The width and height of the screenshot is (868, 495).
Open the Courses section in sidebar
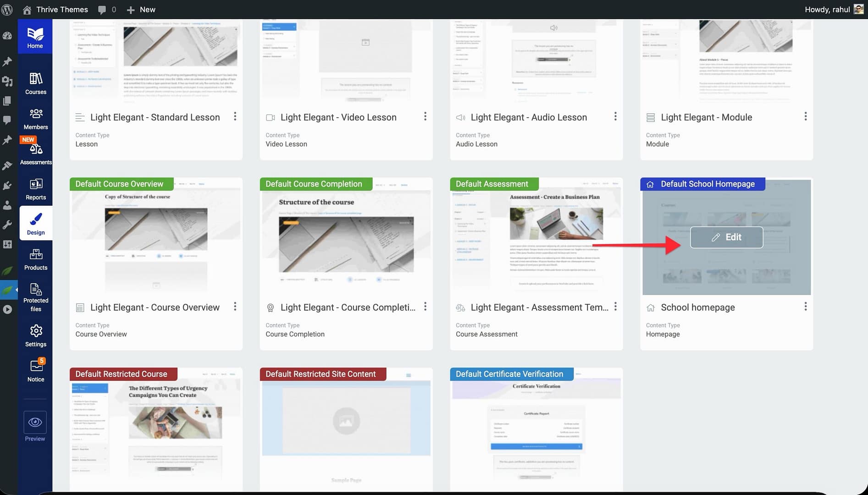[x=36, y=83]
